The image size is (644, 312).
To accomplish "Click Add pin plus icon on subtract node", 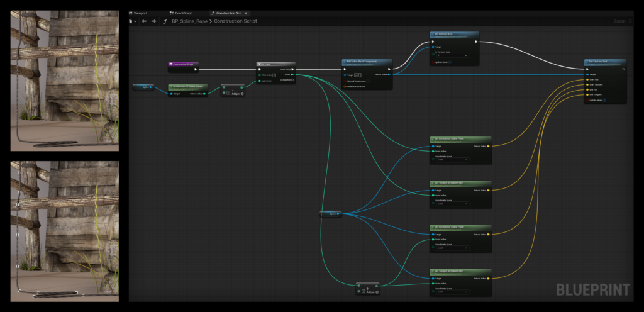I will 243,94.
